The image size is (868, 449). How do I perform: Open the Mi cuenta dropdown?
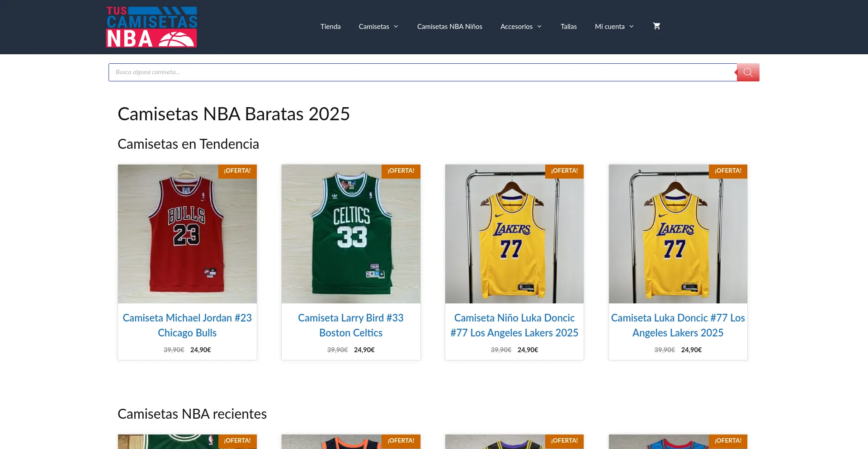point(613,26)
